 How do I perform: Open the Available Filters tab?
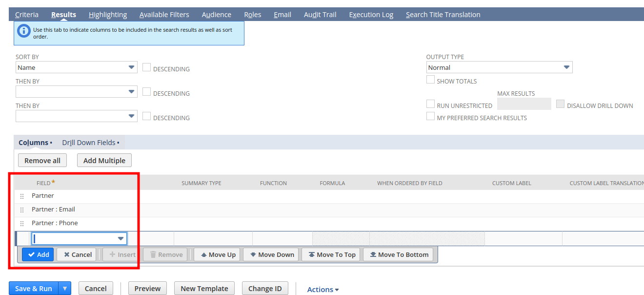[164, 15]
